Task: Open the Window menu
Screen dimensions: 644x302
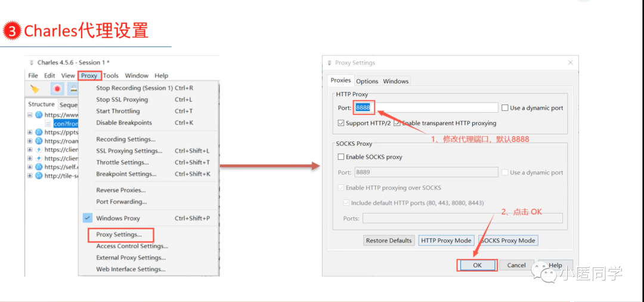Action: point(137,76)
